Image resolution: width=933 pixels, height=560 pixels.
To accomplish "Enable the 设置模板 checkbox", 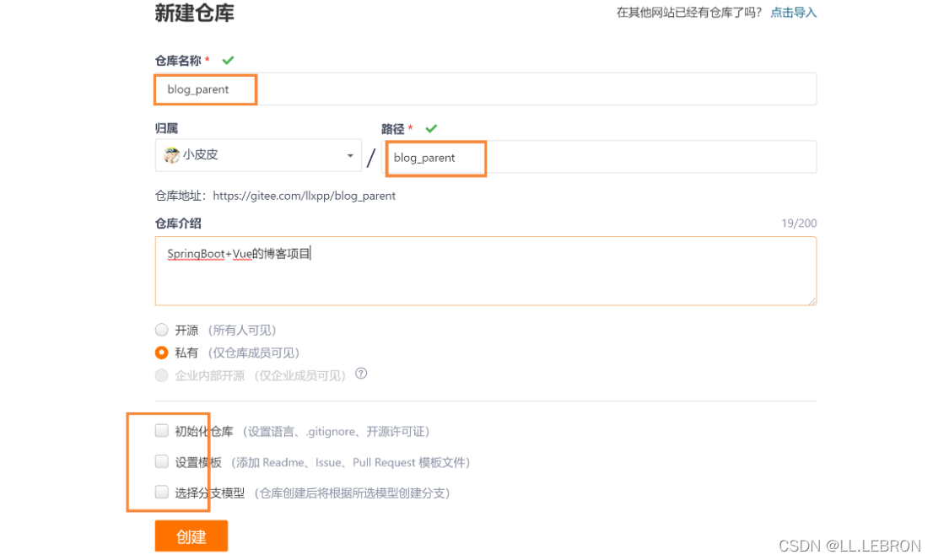I will [x=161, y=461].
